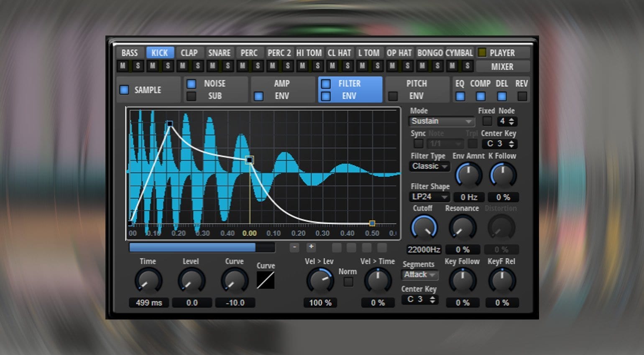The width and height of the screenshot is (644, 355).
Task: Enable the Fixed checkbox
Action: pyautogui.click(x=487, y=122)
